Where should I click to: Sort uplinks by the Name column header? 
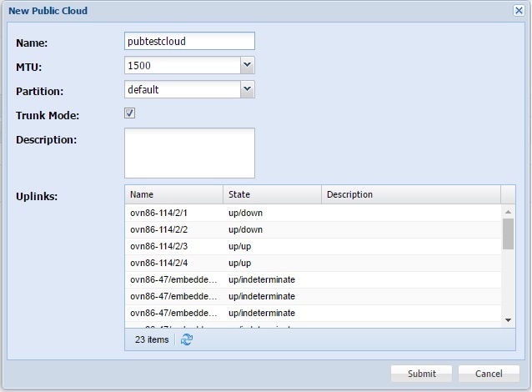point(174,194)
